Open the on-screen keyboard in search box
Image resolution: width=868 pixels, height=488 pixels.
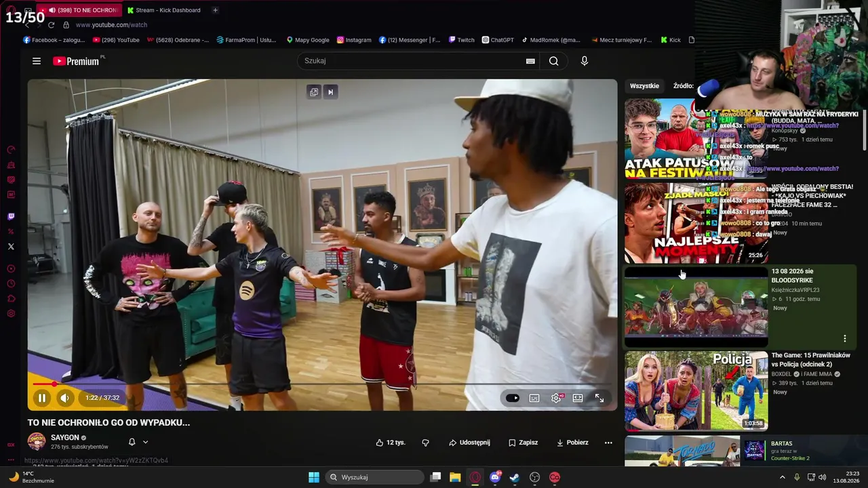[530, 61]
